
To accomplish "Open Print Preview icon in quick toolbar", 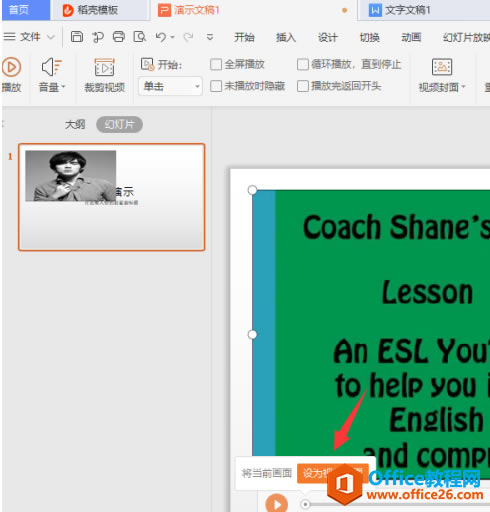I will click(x=140, y=37).
